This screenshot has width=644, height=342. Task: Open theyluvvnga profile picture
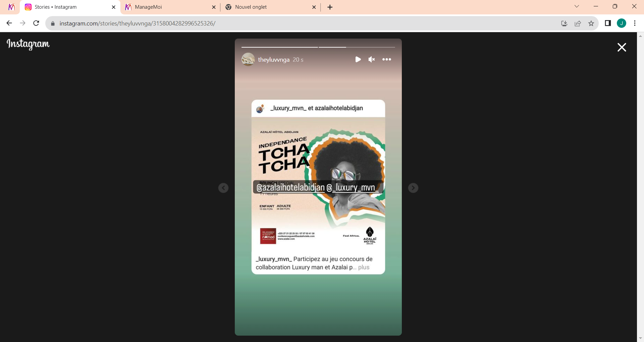click(248, 59)
